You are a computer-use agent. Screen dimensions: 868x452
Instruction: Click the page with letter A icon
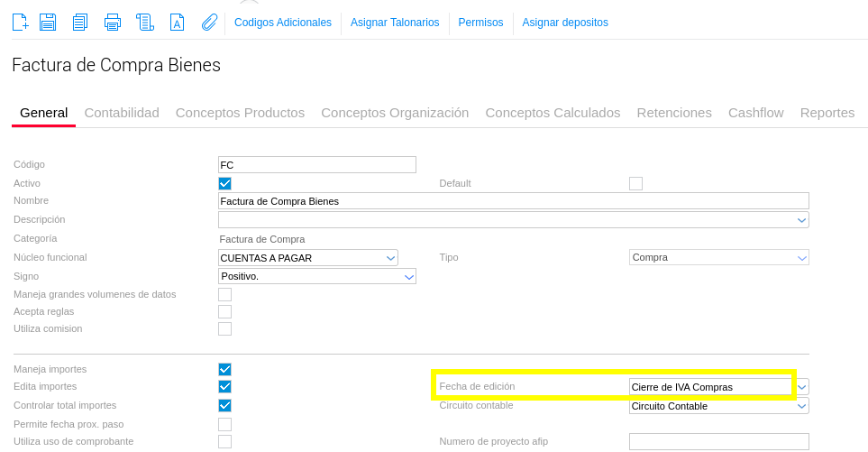(x=178, y=23)
